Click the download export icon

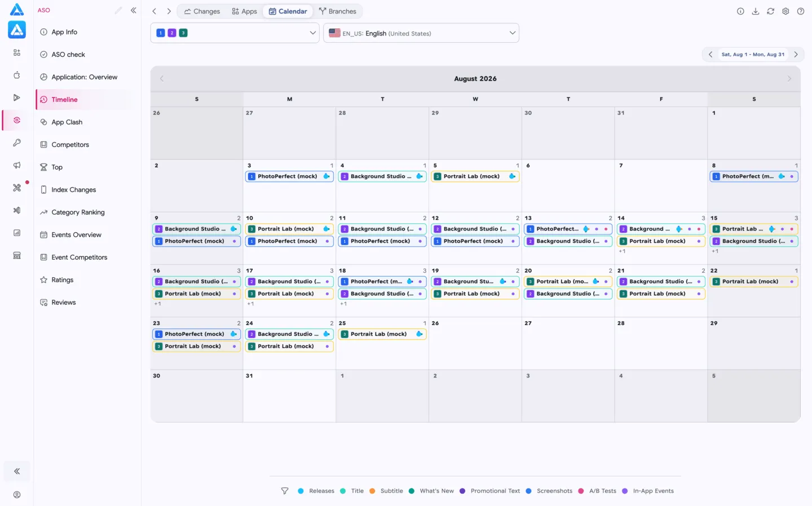tap(756, 11)
